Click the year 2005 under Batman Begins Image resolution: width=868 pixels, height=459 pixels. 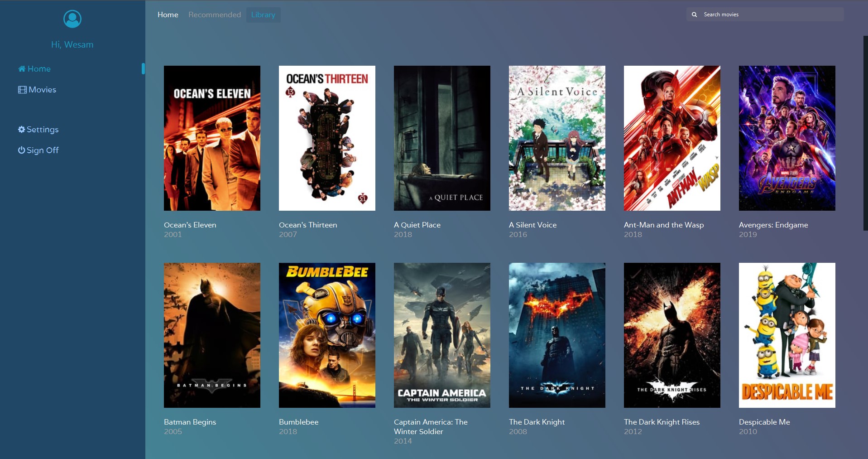(173, 431)
